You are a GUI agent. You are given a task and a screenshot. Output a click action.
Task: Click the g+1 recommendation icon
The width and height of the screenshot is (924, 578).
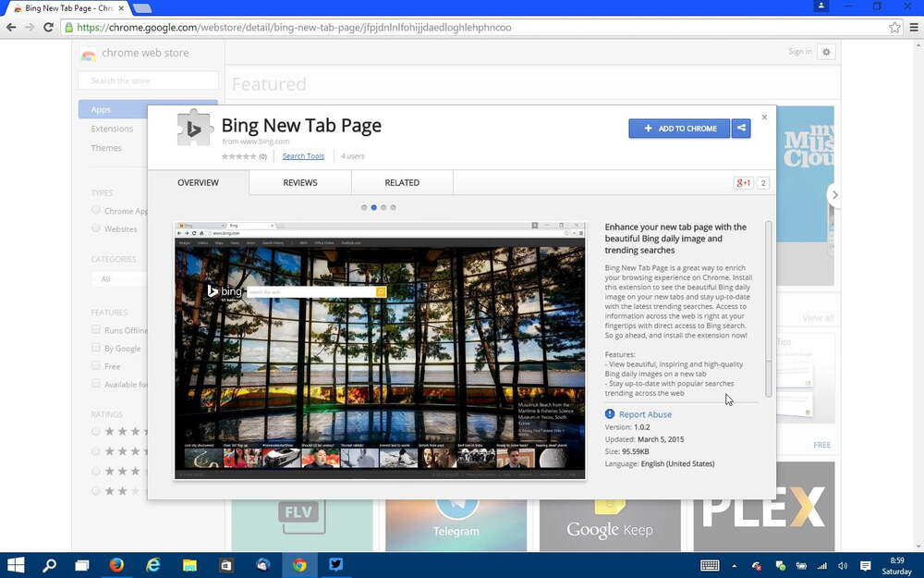click(743, 183)
